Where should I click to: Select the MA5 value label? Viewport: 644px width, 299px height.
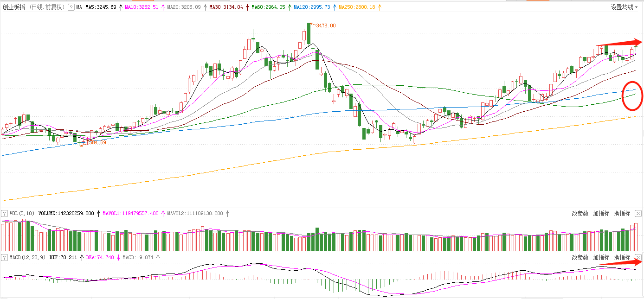click(101, 7)
